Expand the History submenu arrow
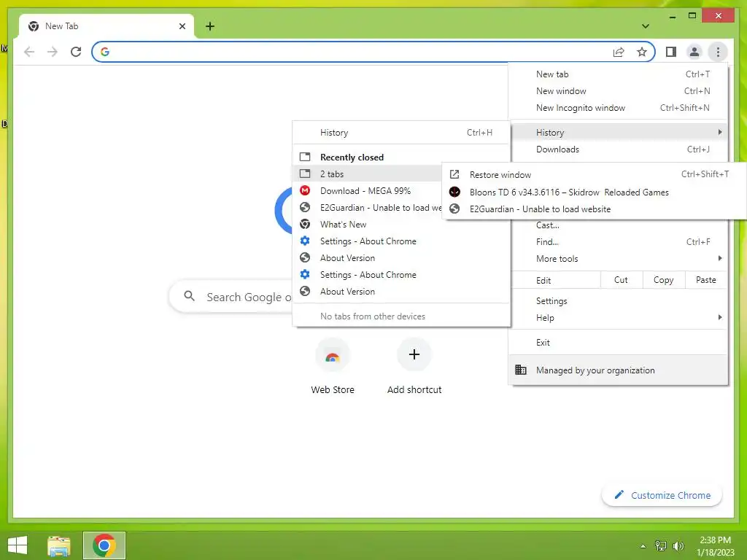Viewport: 747px width, 560px height. (x=719, y=132)
